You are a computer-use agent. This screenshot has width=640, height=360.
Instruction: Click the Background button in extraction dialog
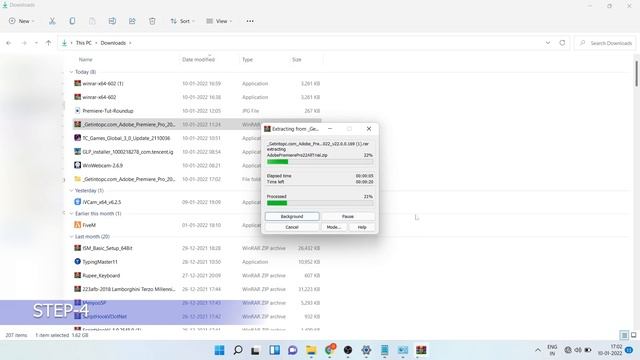click(x=292, y=216)
